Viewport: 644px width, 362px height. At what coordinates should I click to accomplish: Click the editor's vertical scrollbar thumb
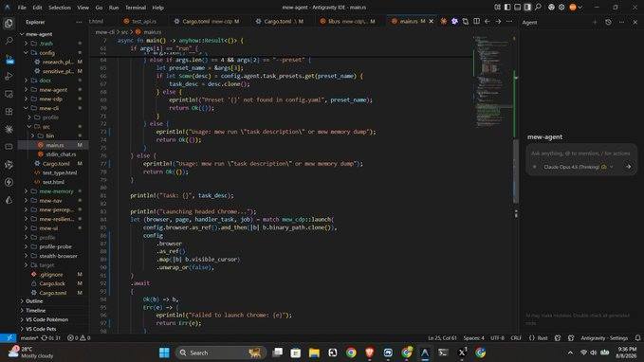click(x=516, y=172)
